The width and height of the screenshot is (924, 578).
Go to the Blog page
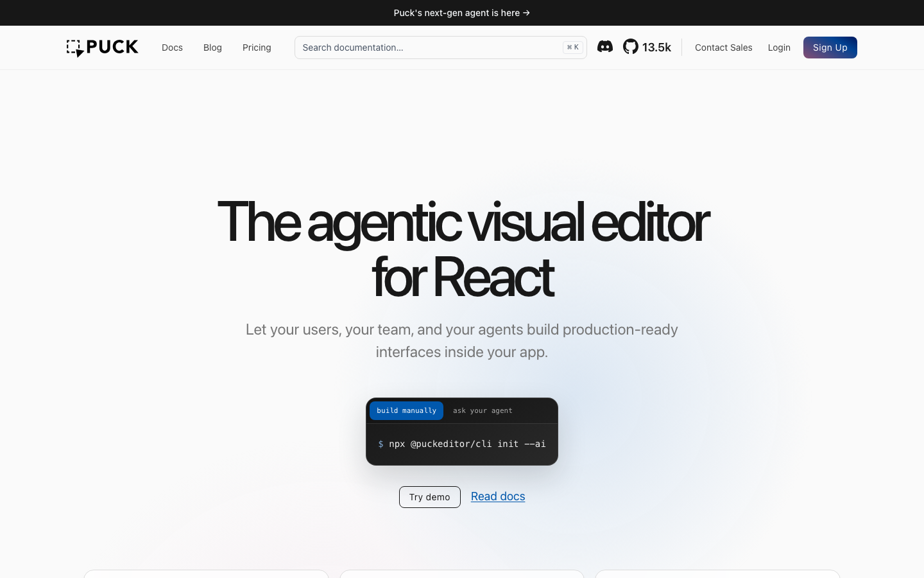pyautogui.click(x=212, y=48)
